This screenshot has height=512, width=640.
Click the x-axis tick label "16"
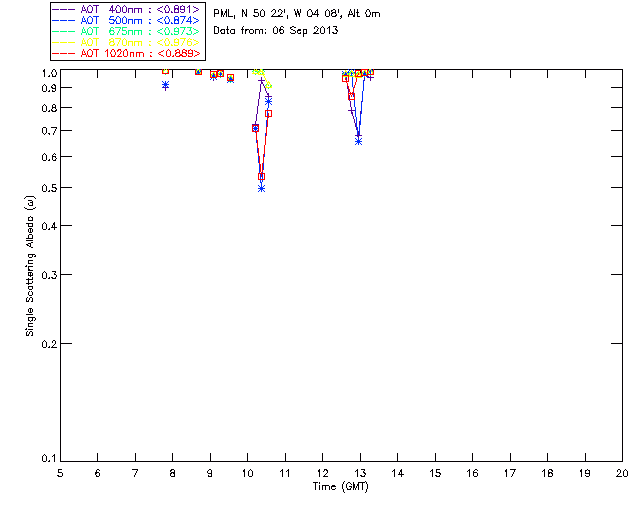[473, 473]
